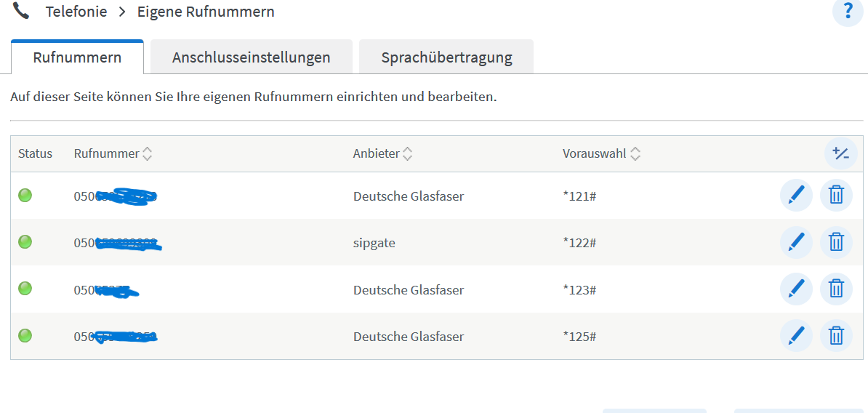Edit the number with preselection *123#
The image size is (868, 413).
click(796, 289)
